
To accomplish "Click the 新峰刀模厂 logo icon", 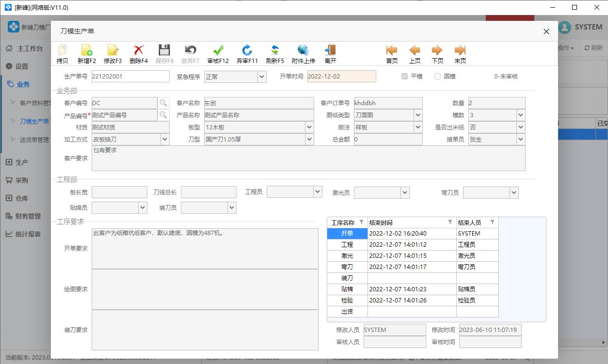I will (x=14, y=27).
